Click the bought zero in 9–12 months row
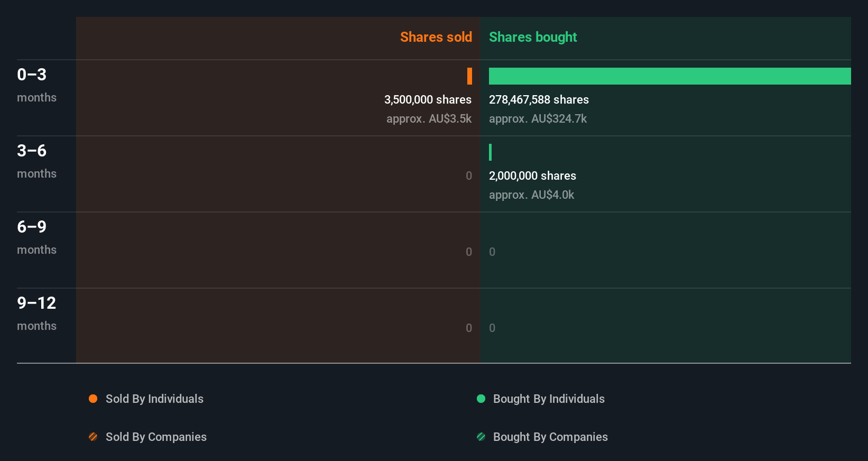Image resolution: width=868 pixels, height=461 pixels. 492,328
